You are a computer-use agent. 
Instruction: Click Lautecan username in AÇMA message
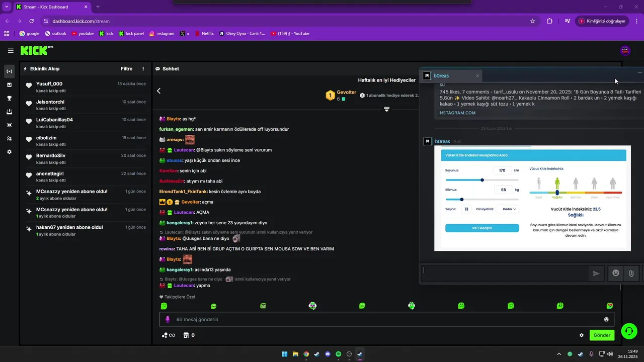click(x=185, y=212)
